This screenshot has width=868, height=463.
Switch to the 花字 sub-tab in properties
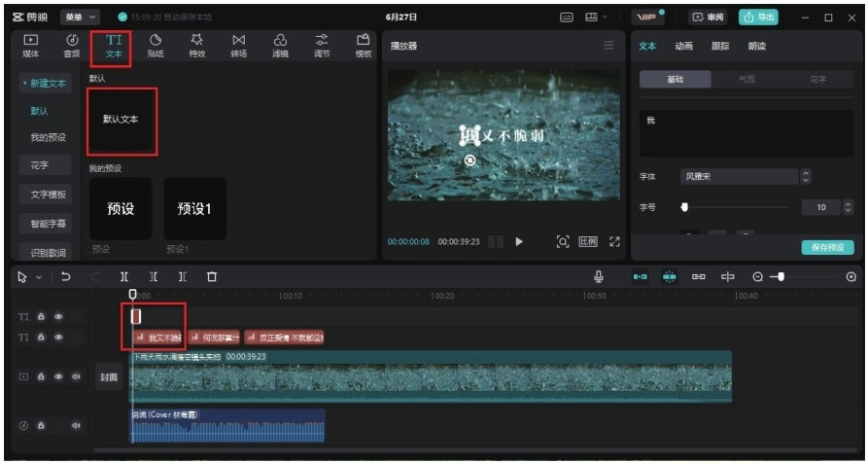point(818,79)
